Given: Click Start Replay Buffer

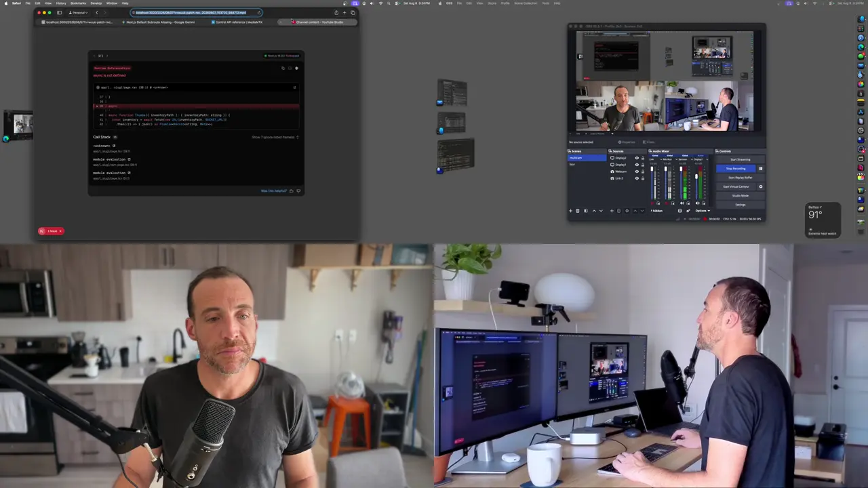Looking at the screenshot, I should tap(741, 178).
